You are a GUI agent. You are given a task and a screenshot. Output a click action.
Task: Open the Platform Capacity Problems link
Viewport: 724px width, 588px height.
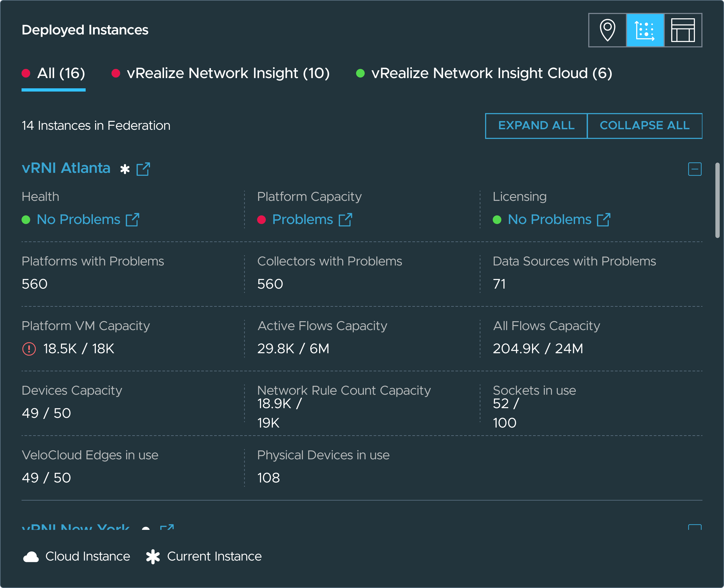pos(302,219)
